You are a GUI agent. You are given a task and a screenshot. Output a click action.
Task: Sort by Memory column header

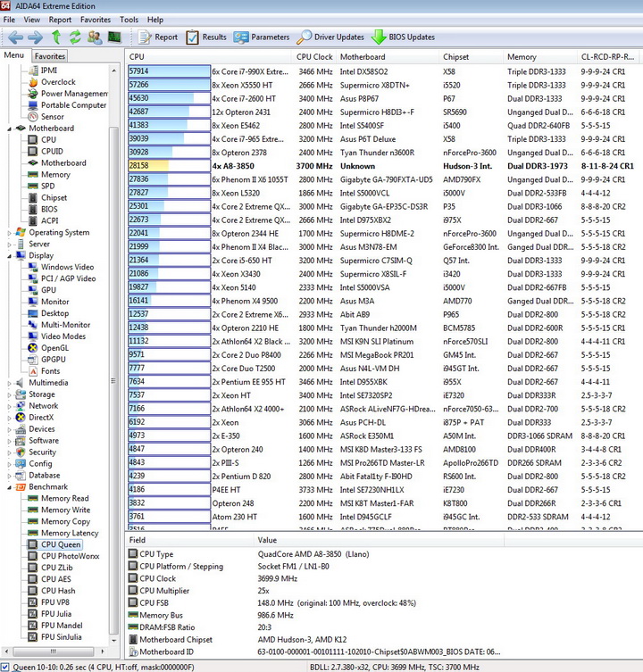pos(540,56)
